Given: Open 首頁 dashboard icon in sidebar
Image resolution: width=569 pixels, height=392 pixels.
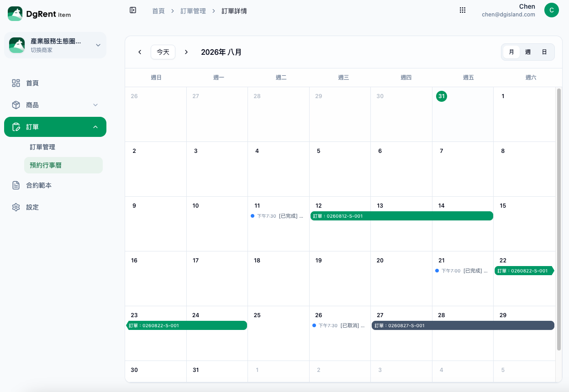Looking at the screenshot, I should (x=16, y=83).
